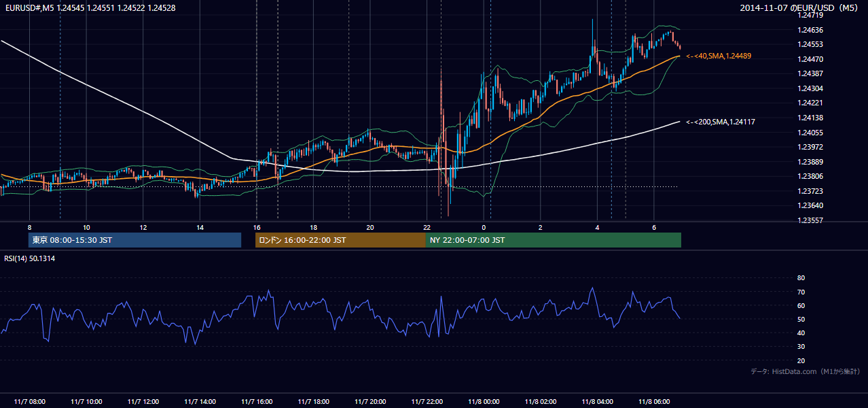Click hour label 6 under the price chart
This screenshot has width=868, height=408.
tap(653, 227)
